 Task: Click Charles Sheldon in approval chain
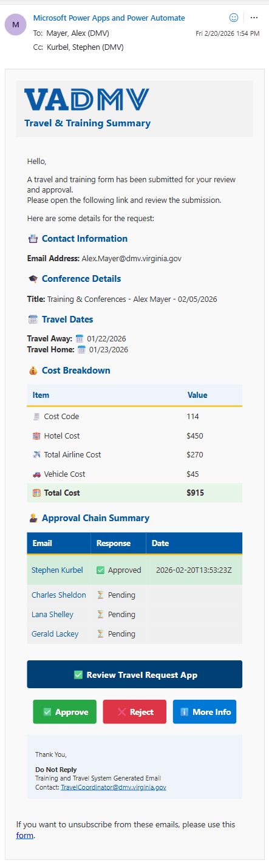(59, 595)
